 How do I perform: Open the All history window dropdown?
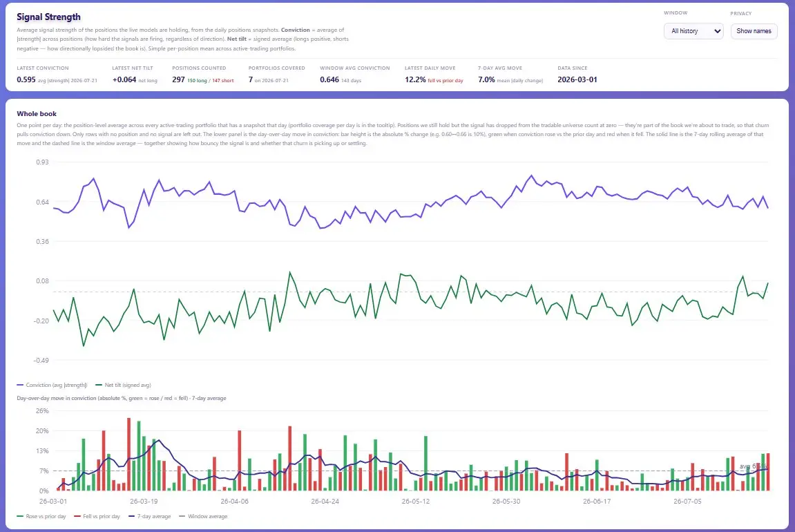point(693,31)
